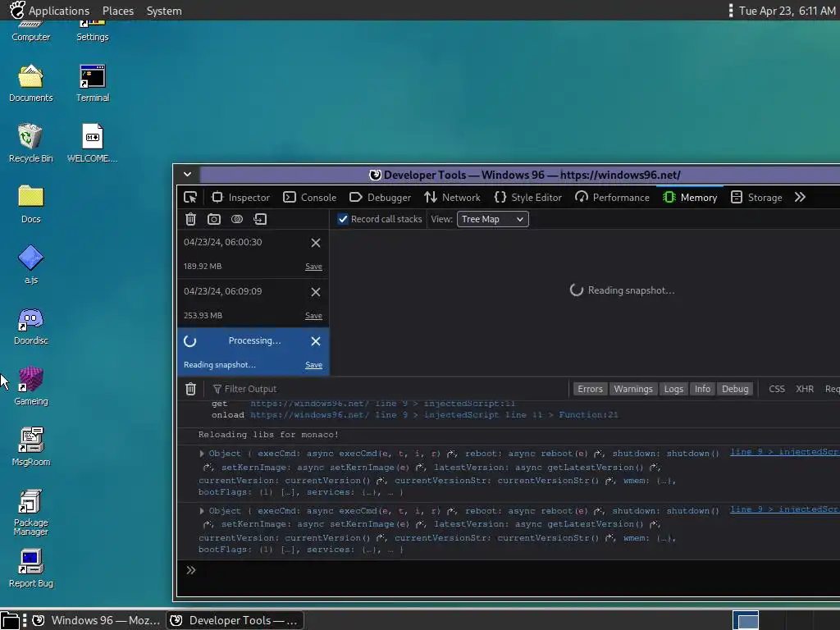Click the workspace switcher in the bottom panel
Image resolution: width=840 pixels, height=630 pixels.
pos(745,620)
